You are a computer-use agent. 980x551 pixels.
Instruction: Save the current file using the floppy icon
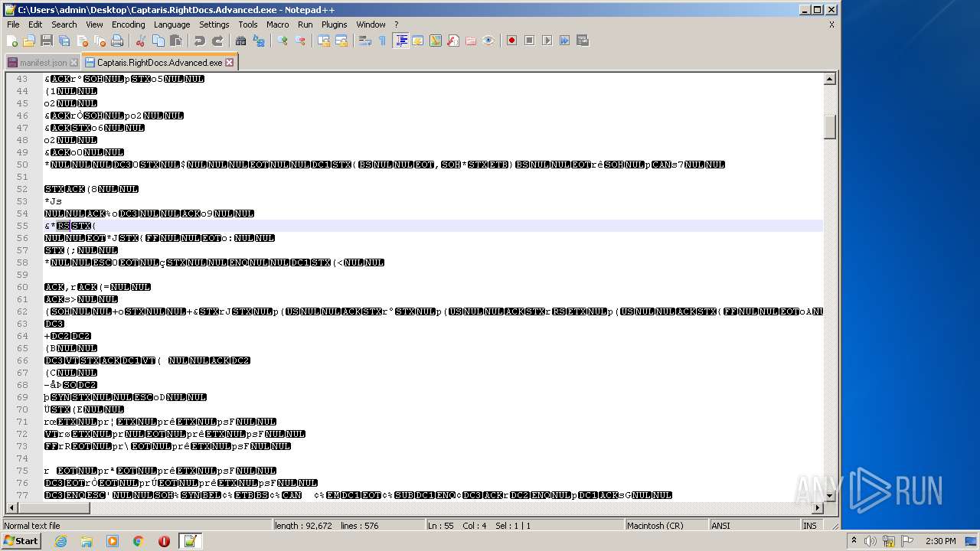pos(47,41)
